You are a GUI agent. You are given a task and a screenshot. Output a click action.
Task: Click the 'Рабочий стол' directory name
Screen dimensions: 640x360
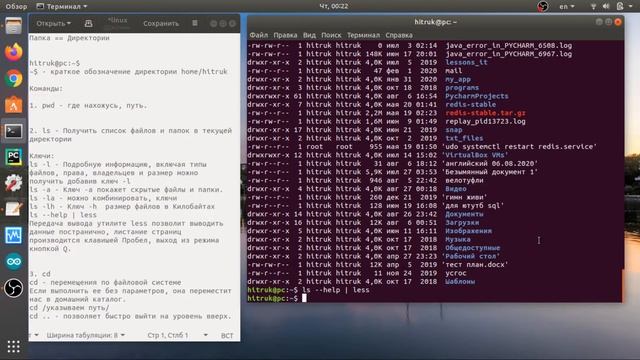(471, 256)
